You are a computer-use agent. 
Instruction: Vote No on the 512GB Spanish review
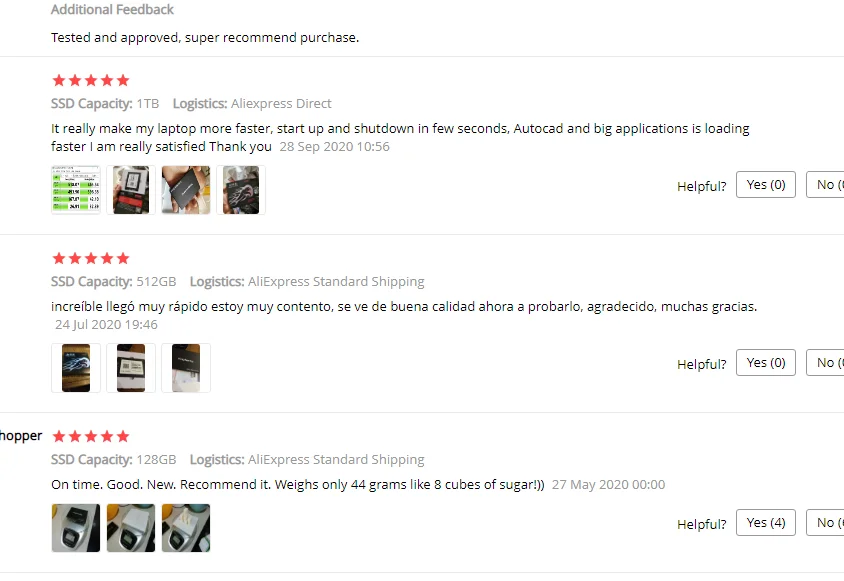pos(825,362)
